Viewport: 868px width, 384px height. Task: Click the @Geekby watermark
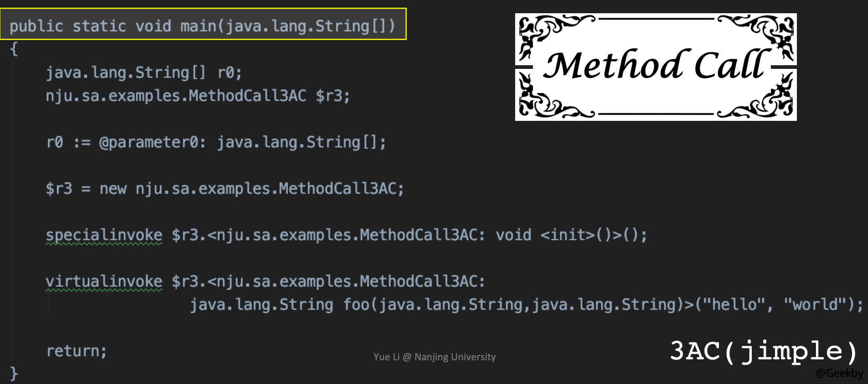pos(839,374)
